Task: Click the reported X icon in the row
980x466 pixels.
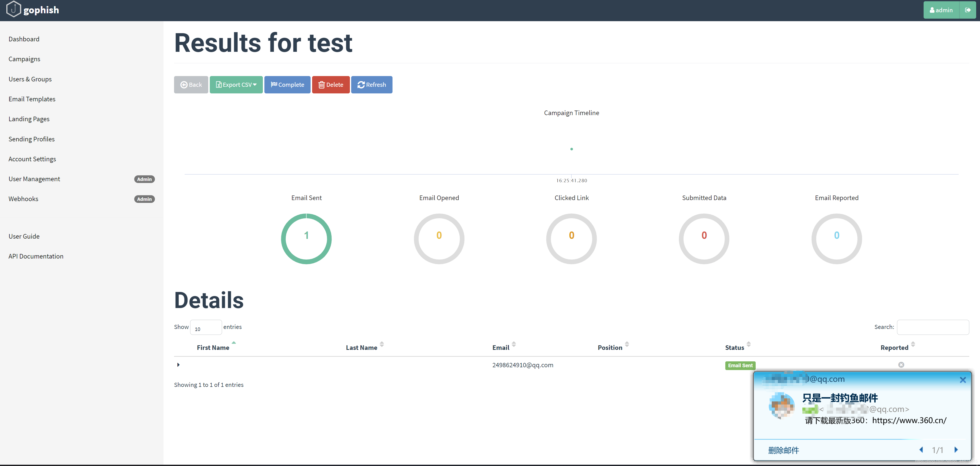Action: pyautogui.click(x=901, y=365)
